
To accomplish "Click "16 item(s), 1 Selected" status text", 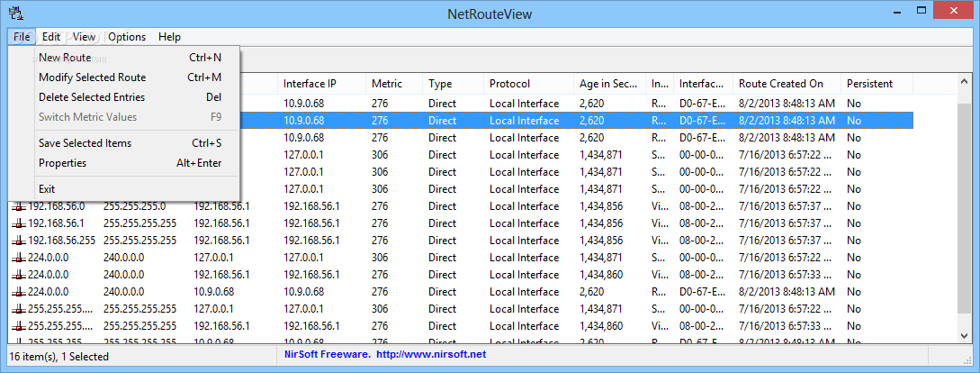I will click(59, 357).
